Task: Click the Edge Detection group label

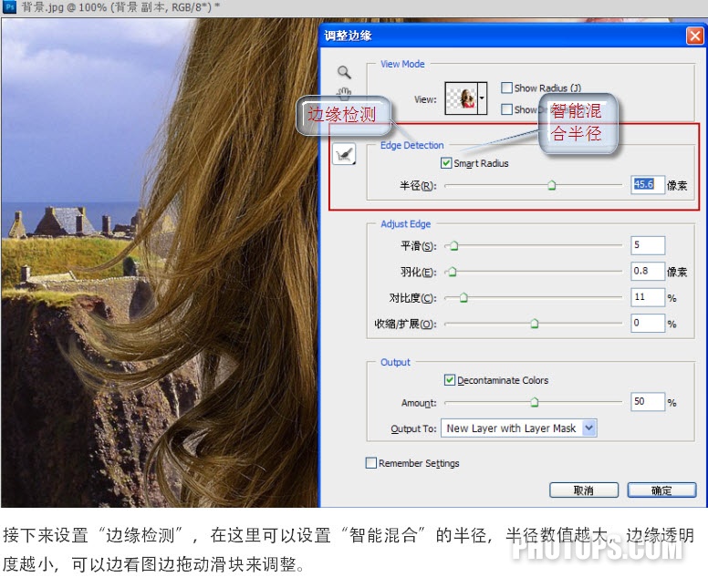Action: click(411, 145)
